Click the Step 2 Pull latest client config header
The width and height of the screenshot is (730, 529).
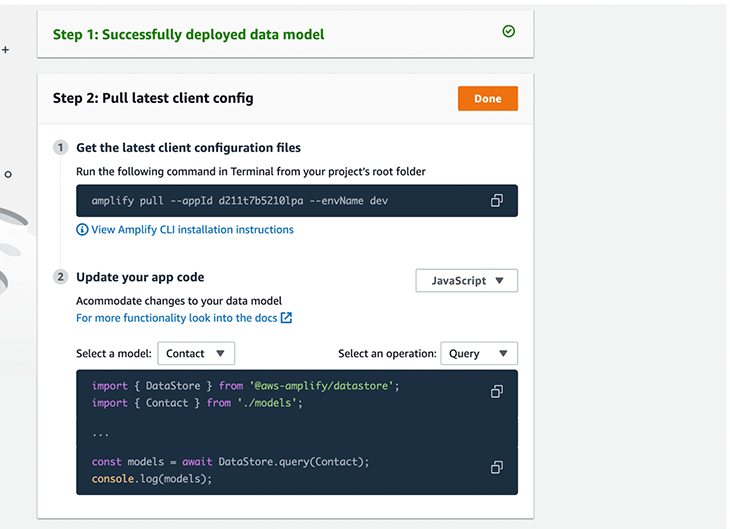[153, 98]
